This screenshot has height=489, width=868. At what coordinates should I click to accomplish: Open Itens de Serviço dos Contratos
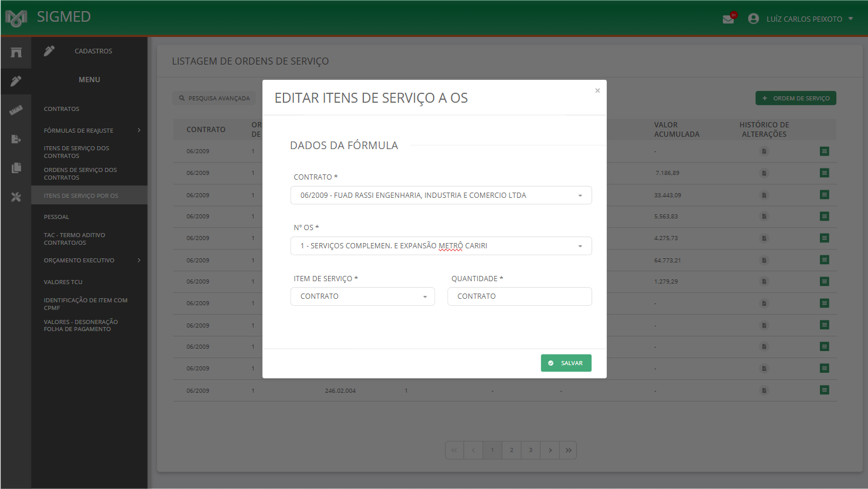point(76,152)
